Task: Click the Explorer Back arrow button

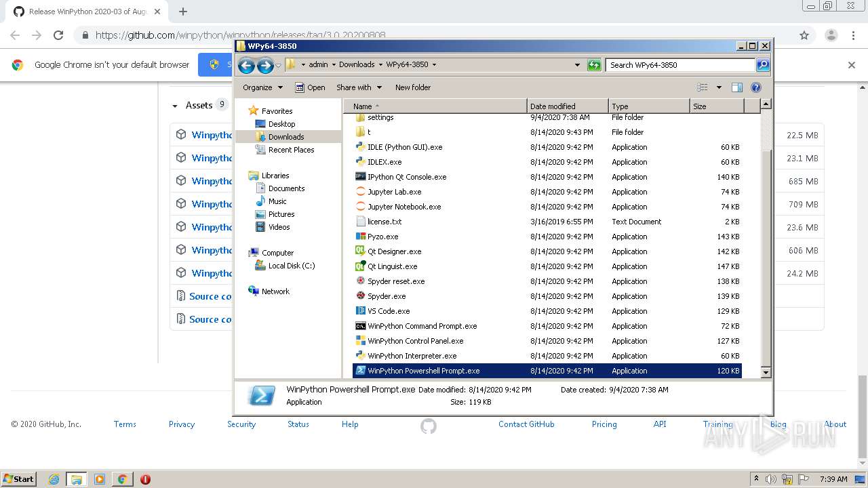Action: tap(246, 65)
